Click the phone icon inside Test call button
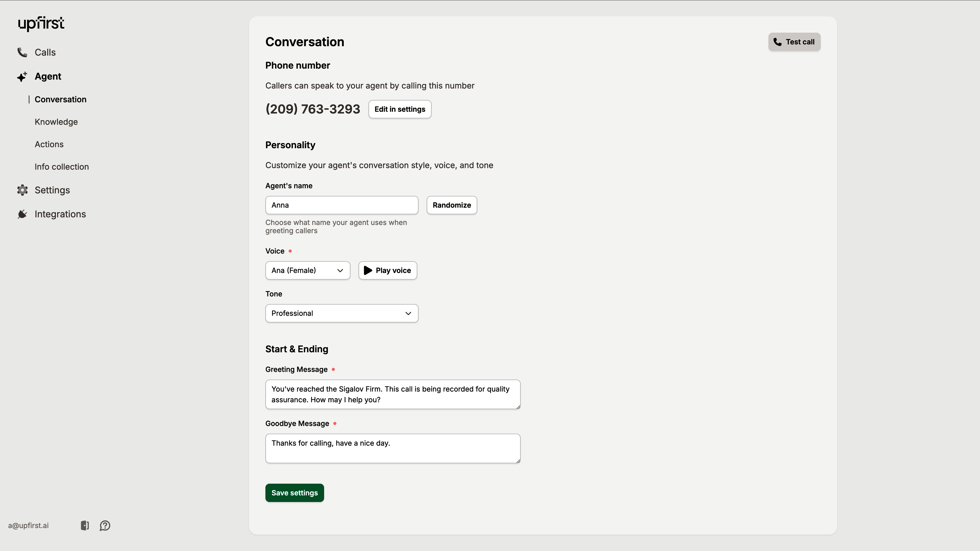 (x=777, y=42)
